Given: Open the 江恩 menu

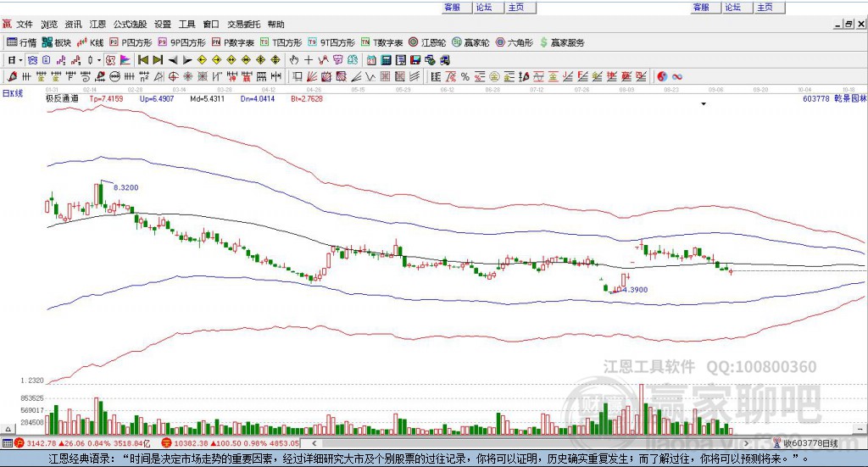Looking at the screenshot, I should click(x=97, y=25).
